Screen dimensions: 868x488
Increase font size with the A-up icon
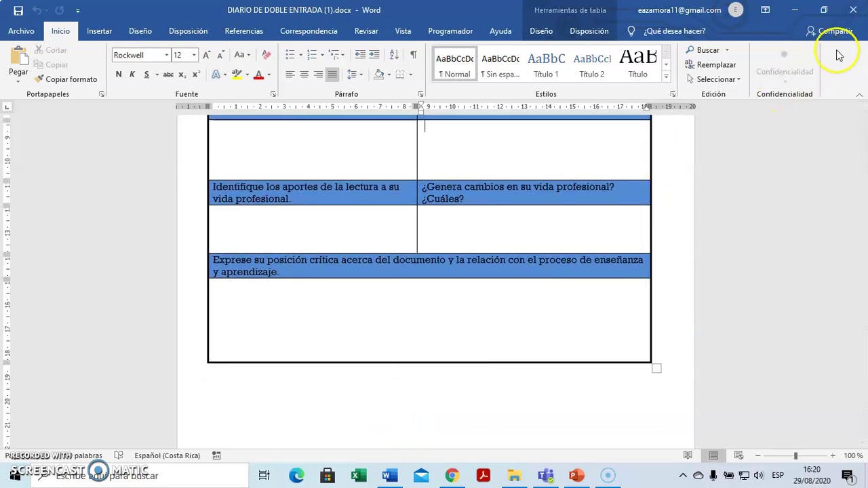tap(207, 55)
